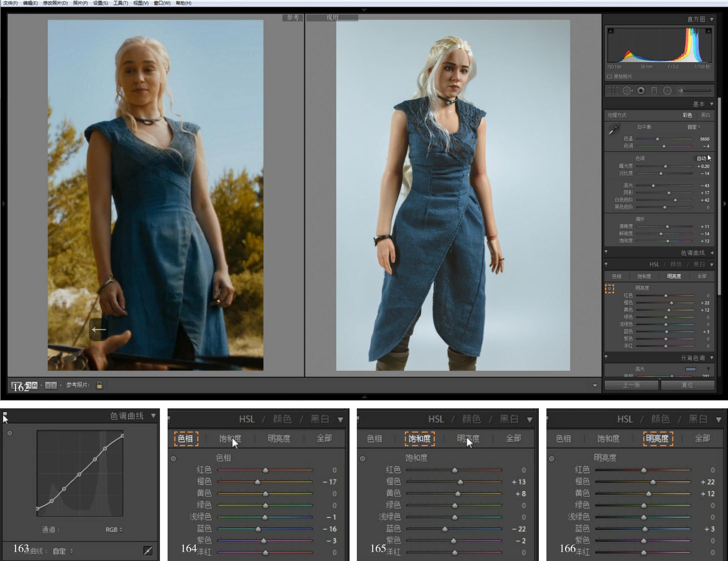This screenshot has width=728, height=561.
Task: Click the right panel vertical scrollbar
Action: point(719,197)
